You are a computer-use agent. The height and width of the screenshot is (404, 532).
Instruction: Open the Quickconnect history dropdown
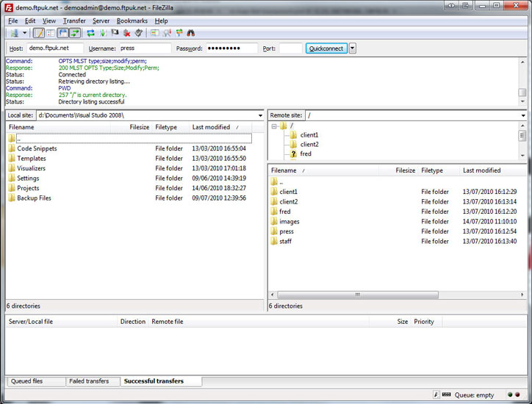point(353,48)
